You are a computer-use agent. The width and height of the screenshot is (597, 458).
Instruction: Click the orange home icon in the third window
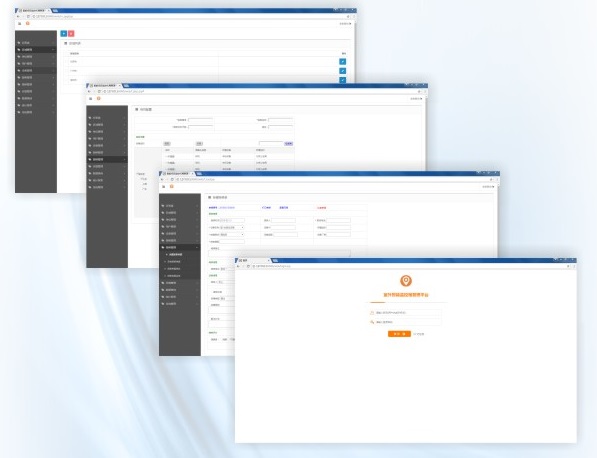coord(172,187)
